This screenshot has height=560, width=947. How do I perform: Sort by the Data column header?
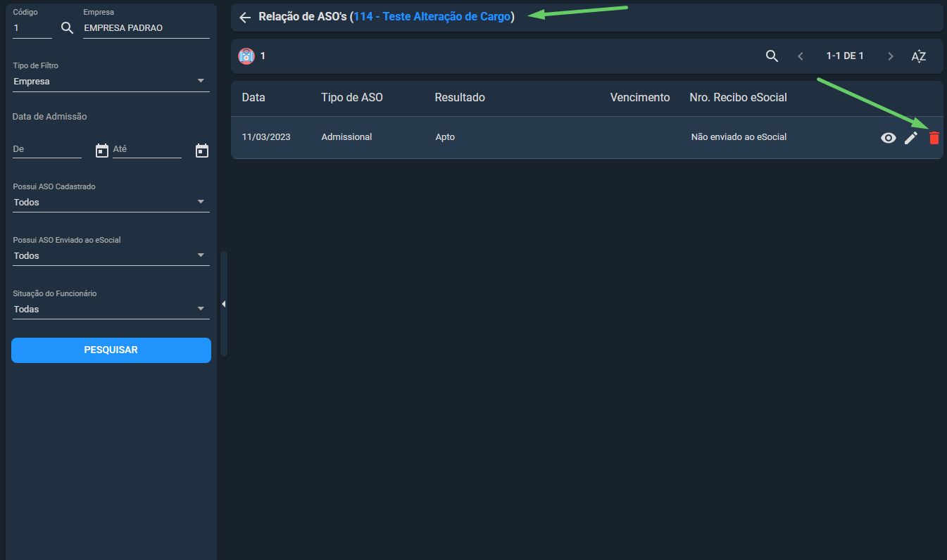tap(253, 98)
